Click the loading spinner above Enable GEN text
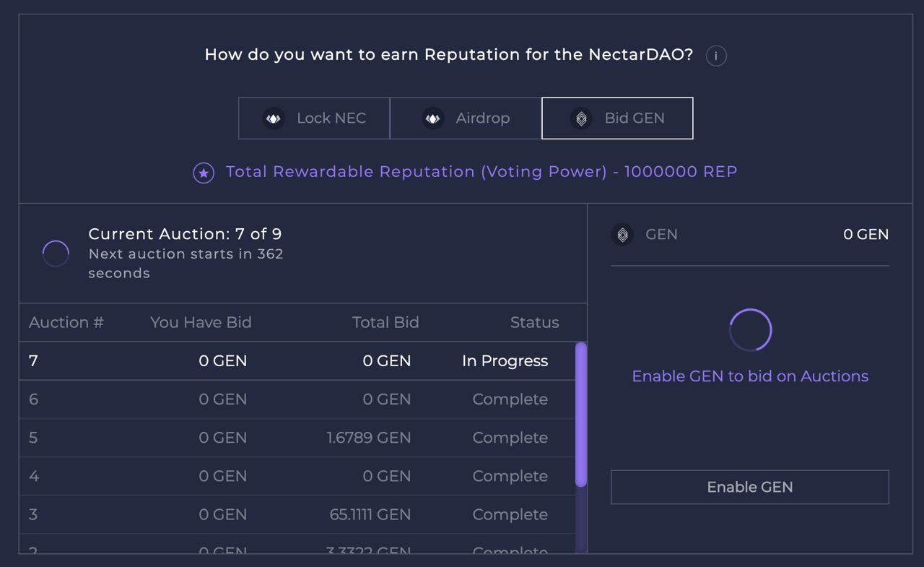The image size is (924, 567). point(750,330)
